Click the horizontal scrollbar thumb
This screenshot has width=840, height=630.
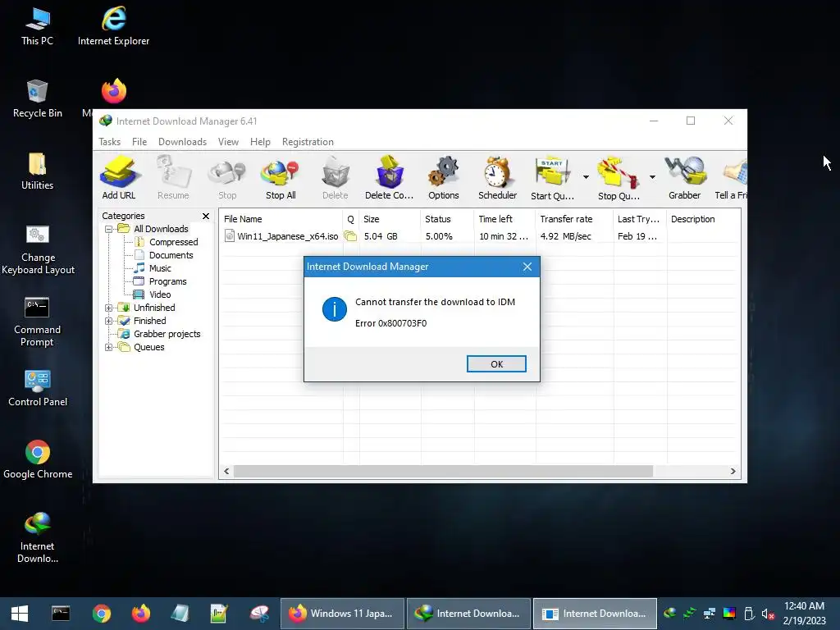point(443,472)
